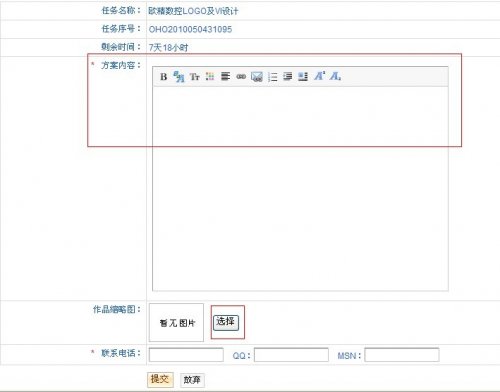Click the image-with-text layout icon
This screenshot has width=500, height=392.
point(303,77)
